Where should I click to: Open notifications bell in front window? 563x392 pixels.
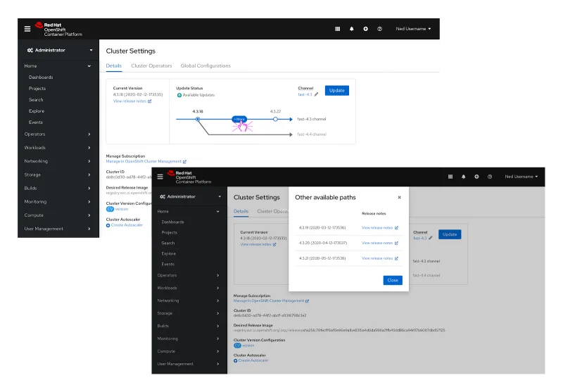click(464, 177)
